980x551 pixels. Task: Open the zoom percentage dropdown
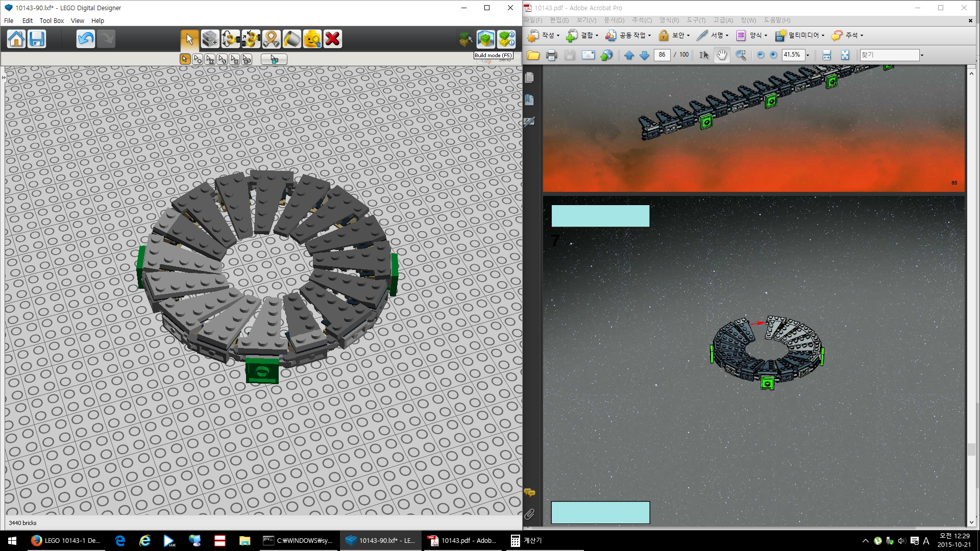pyautogui.click(x=807, y=55)
